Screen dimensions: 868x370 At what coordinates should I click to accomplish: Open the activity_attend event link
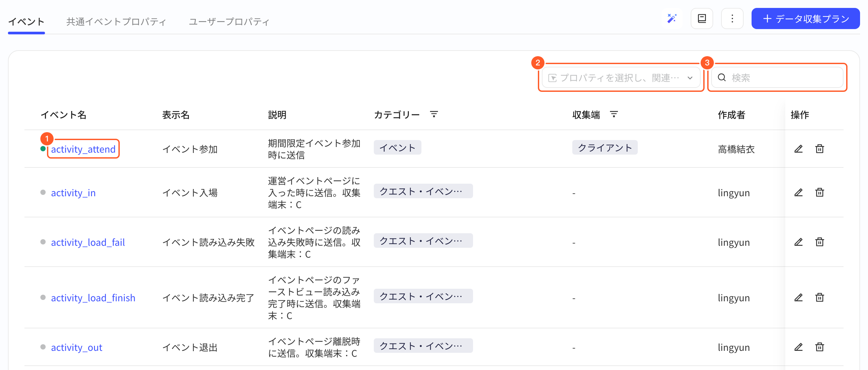(83, 149)
